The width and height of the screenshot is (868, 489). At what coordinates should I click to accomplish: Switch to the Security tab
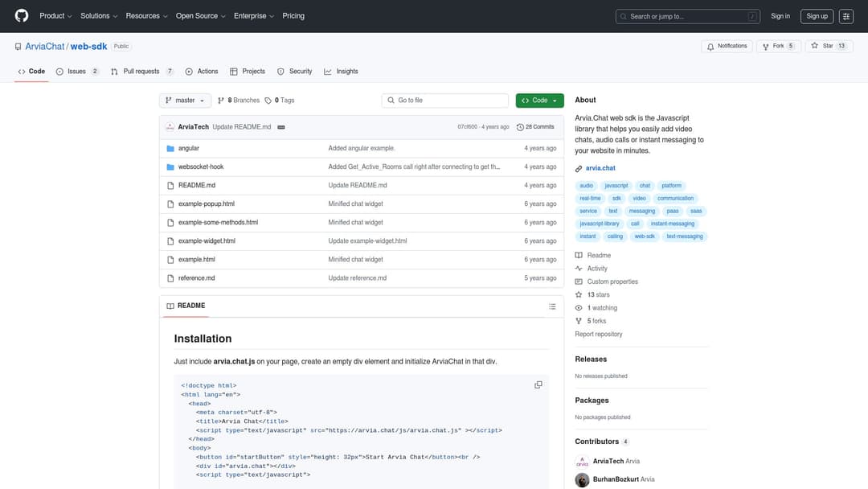[x=294, y=72]
